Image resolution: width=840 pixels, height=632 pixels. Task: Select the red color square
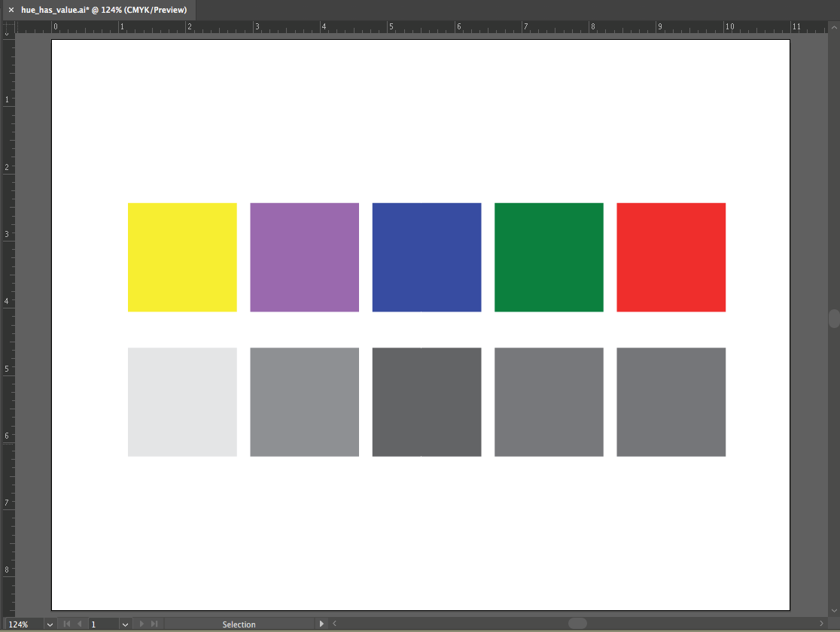point(671,257)
